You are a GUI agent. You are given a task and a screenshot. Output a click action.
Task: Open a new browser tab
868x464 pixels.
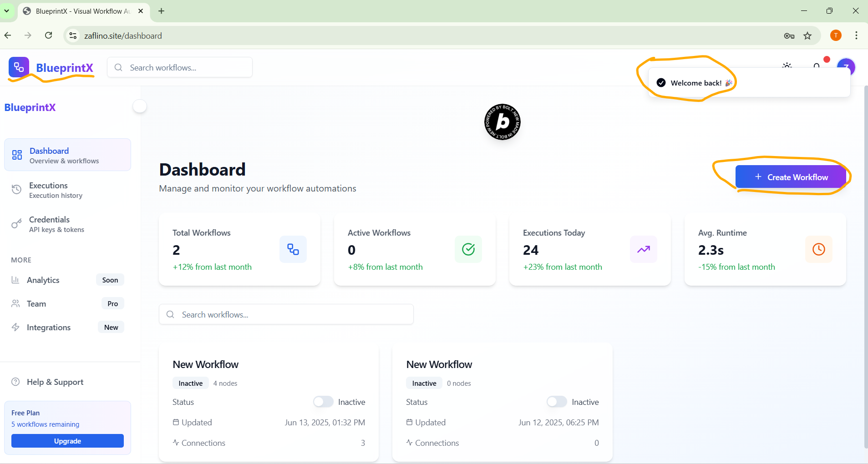click(x=161, y=11)
